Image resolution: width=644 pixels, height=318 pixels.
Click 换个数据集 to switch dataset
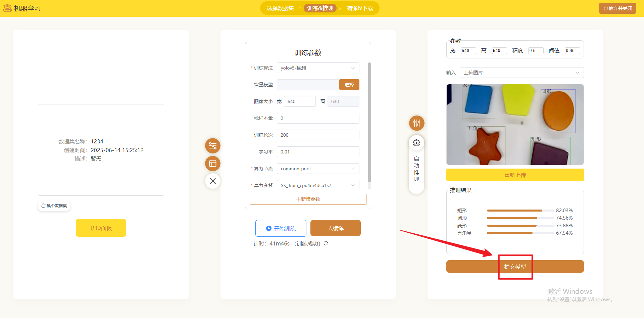pos(54,206)
